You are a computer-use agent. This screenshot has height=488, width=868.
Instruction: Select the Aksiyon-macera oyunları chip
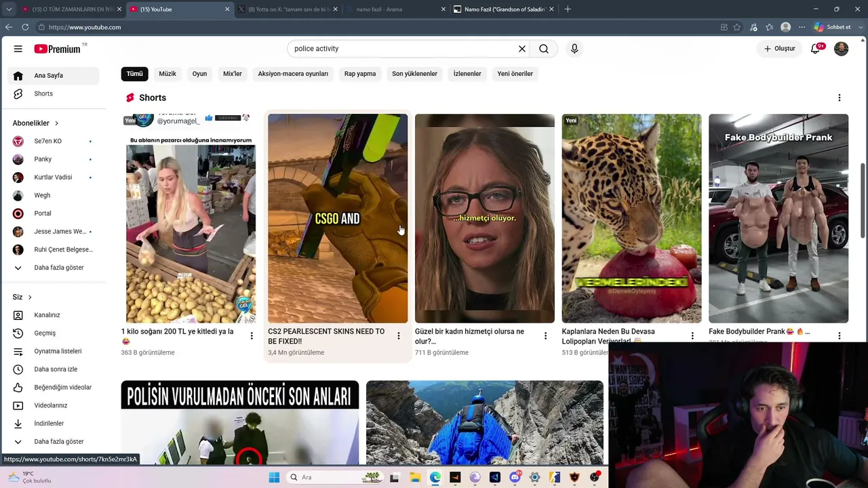coord(293,74)
